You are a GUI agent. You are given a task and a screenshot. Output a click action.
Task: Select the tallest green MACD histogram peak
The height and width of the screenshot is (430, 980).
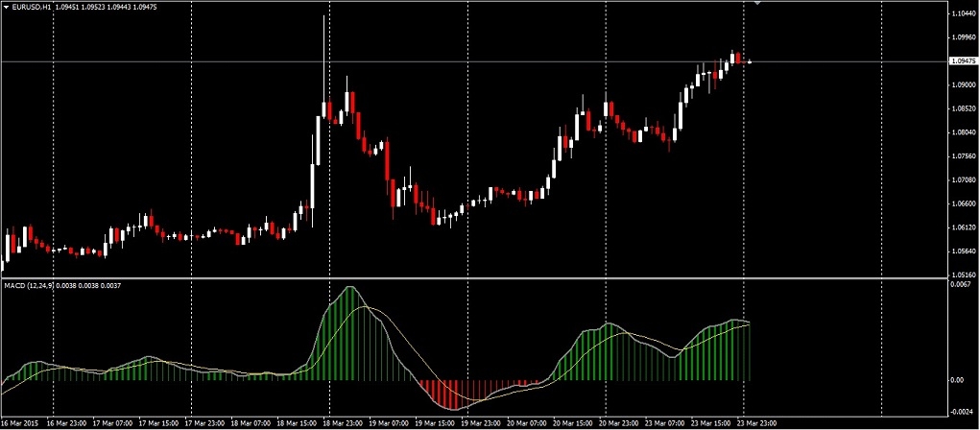click(x=350, y=333)
